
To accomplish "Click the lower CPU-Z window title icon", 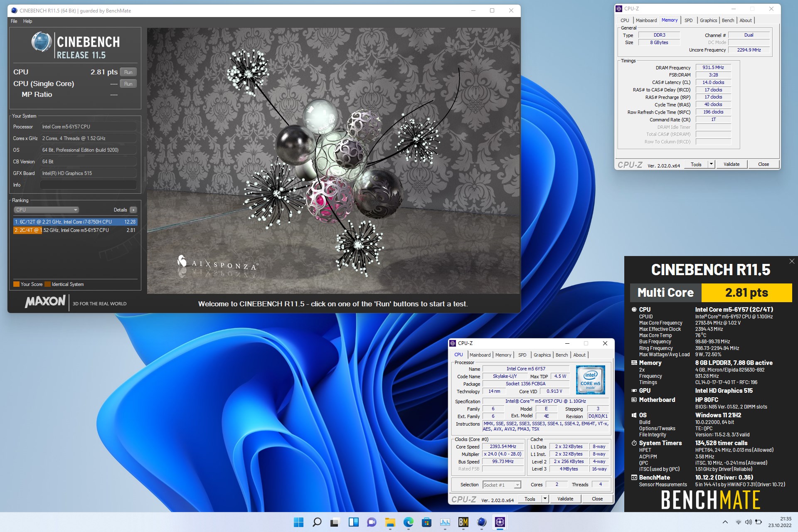I will click(x=453, y=343).
